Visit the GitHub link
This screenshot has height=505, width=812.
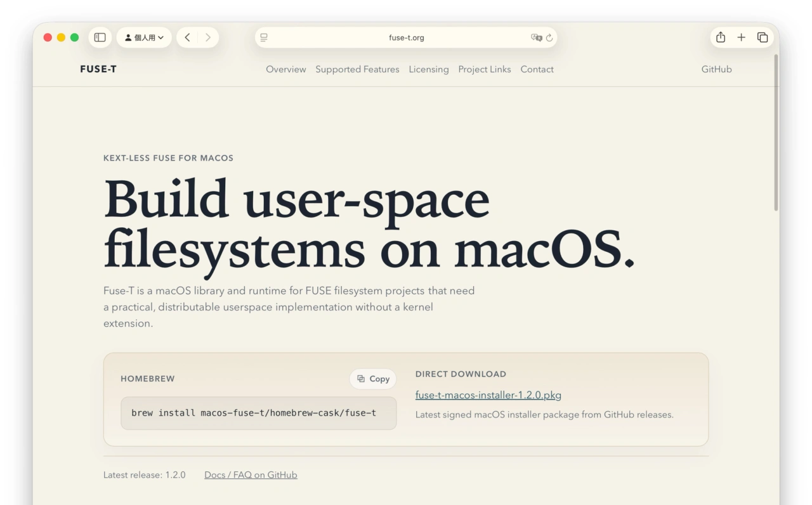tap(716, 69)
